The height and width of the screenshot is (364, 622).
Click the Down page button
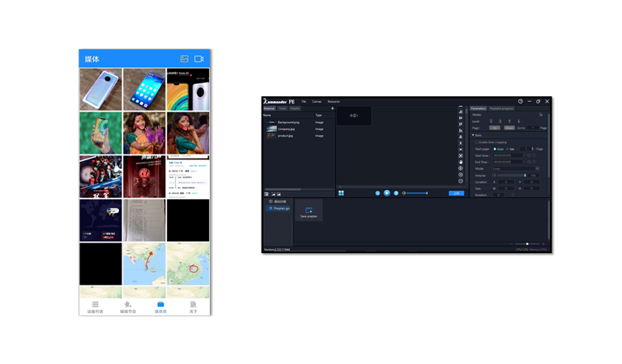(509, 128)
